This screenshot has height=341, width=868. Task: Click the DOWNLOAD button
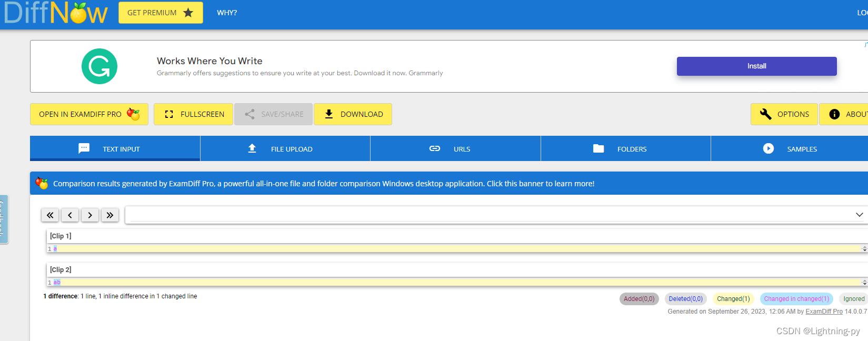tap(353, 114)
